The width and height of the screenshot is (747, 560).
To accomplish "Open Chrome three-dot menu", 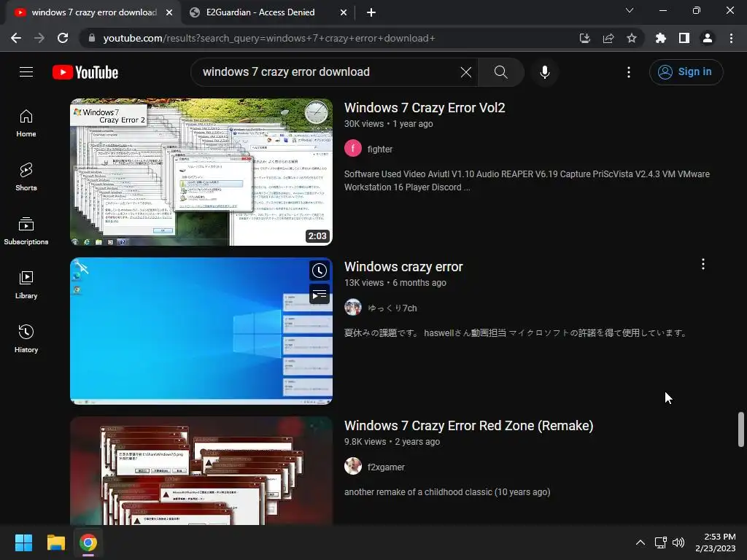I will (731, 38).
